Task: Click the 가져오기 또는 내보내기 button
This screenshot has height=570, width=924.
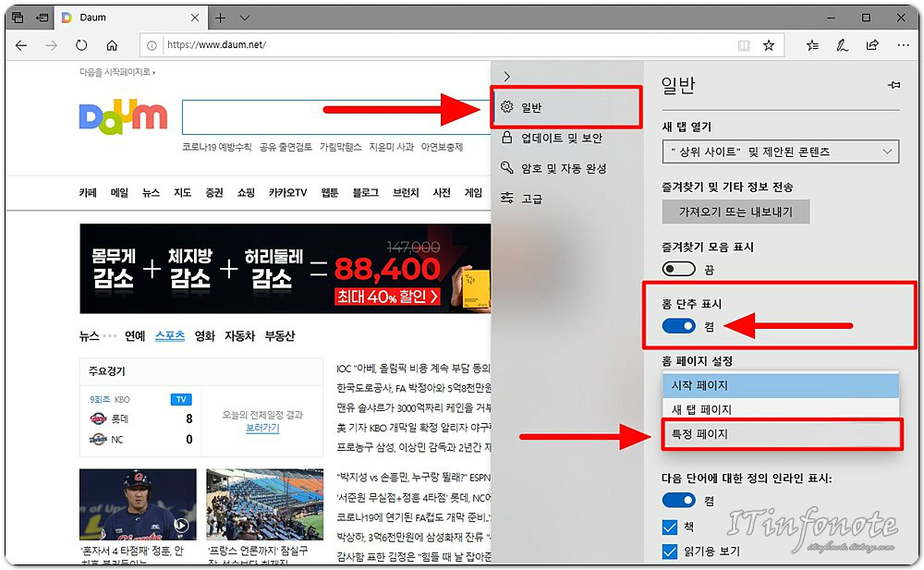Action: pos(736,212)
